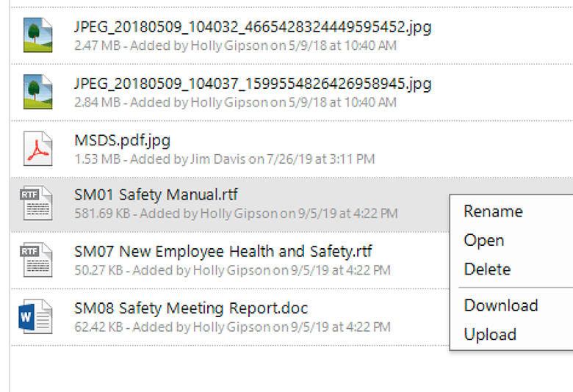
Task: Click details line added by Jim Davis
Action: point(224,159)
